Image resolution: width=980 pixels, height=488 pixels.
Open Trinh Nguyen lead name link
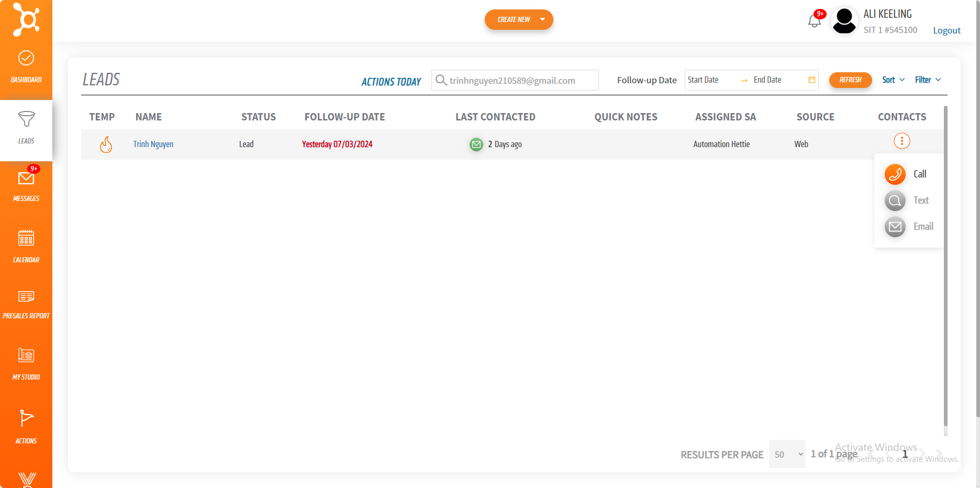[x=153, y=144]
